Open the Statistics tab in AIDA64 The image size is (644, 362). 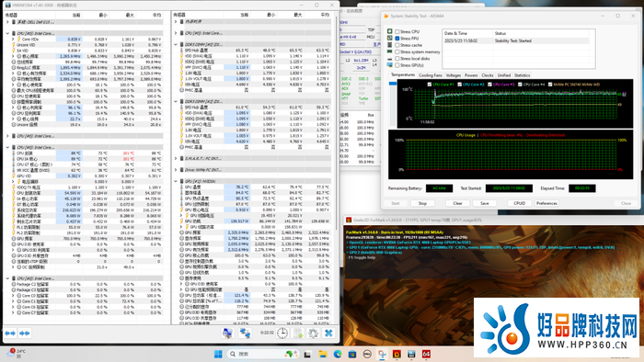(522, 75)
